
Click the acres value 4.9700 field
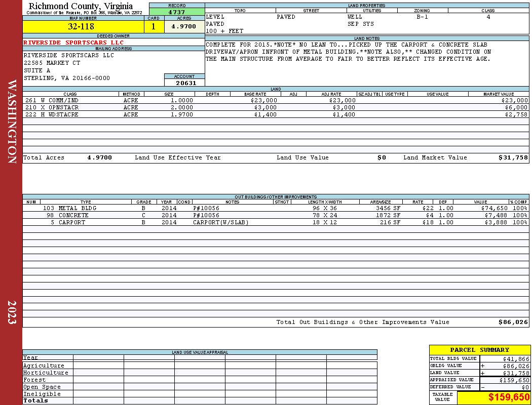click(184, 26)
